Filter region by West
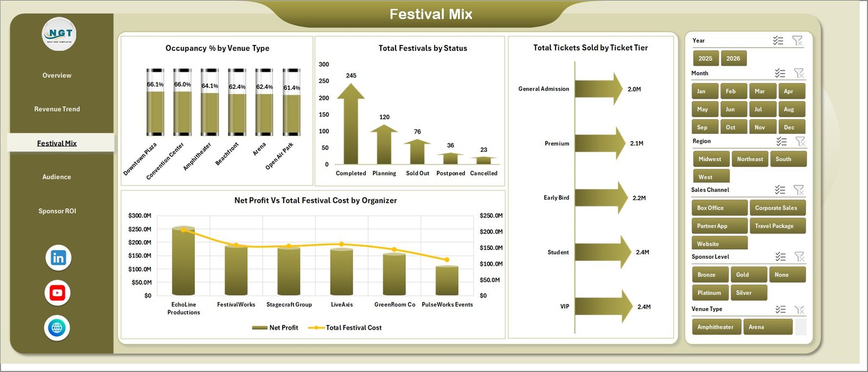868x372 pixels. point(711,176)
